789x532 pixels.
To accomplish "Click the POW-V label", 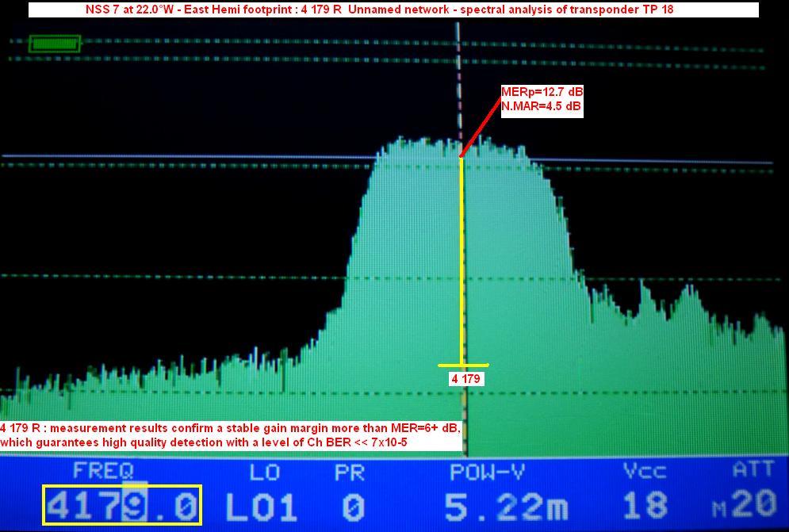I will click(487, 473).
